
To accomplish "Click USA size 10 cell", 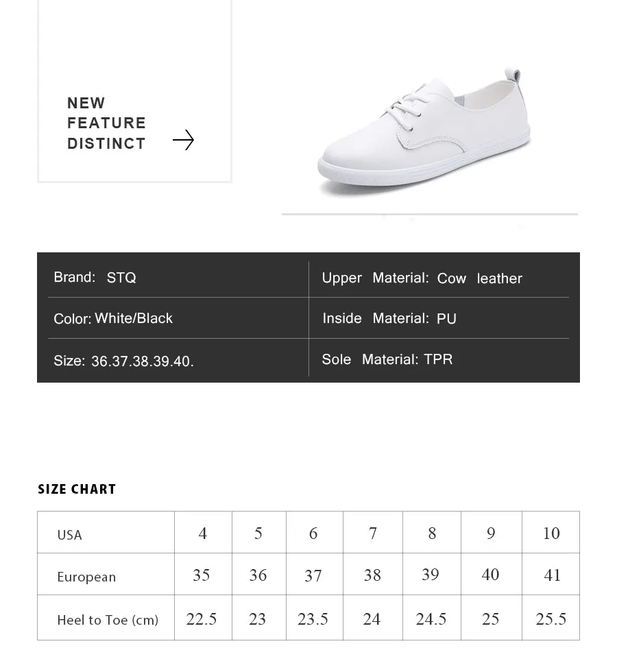I will 551,532.
